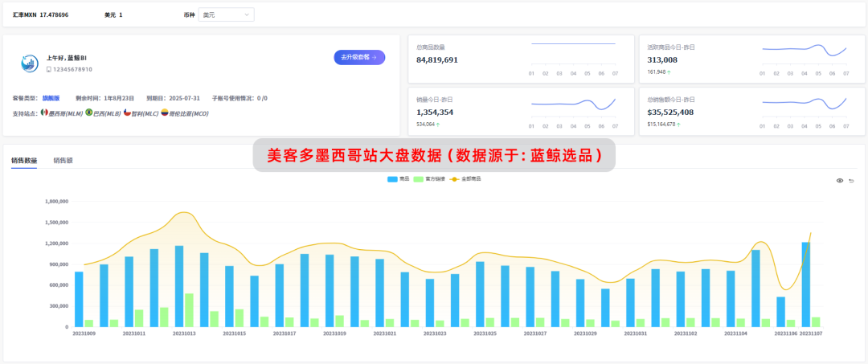This screenshot has width=868, height=364.
Task: Switch to the 销售额 tab
Action: coord(63,161)
